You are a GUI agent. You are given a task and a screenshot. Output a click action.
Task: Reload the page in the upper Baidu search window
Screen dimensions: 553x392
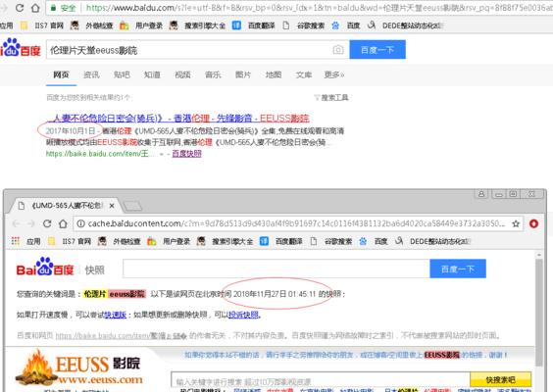20,8
